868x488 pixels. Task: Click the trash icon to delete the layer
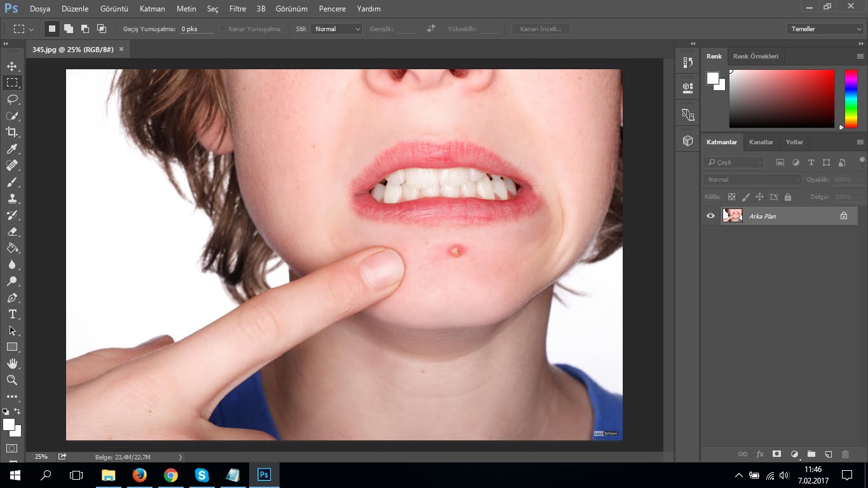[x=845, y=454]
